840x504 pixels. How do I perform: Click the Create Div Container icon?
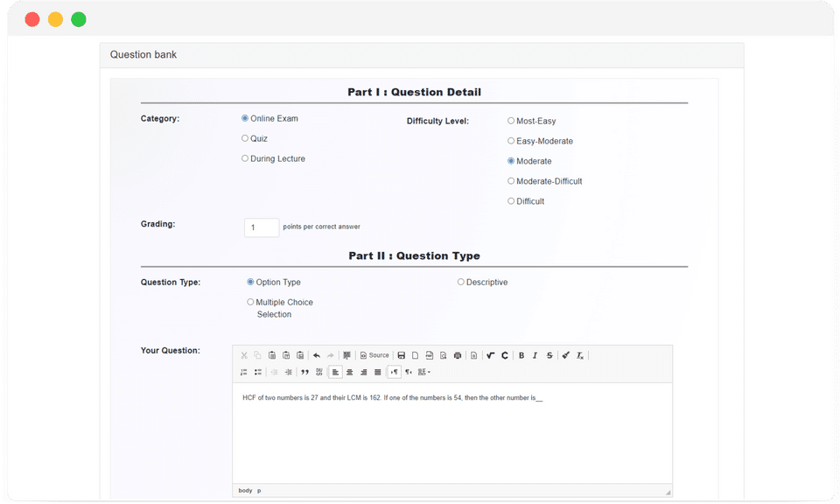click(x=318, y=372)
